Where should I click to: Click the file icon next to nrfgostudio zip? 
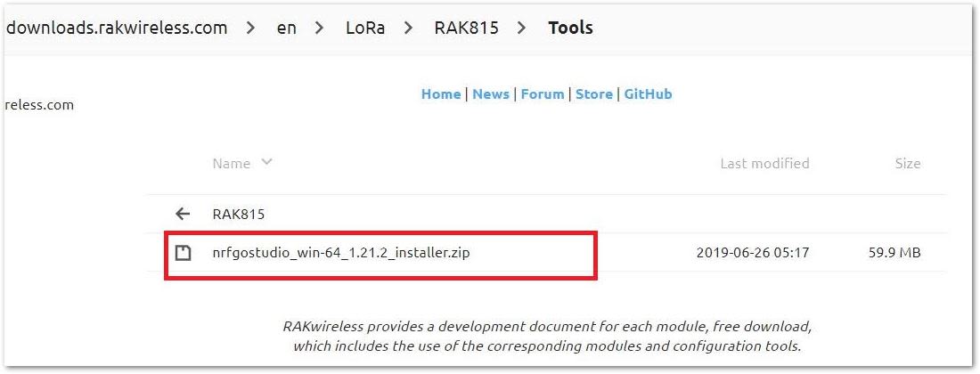coord(182,253)
